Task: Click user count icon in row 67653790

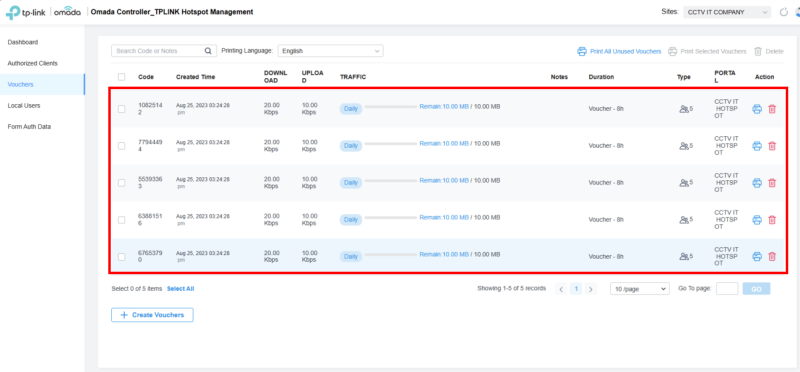Action: 684,257
